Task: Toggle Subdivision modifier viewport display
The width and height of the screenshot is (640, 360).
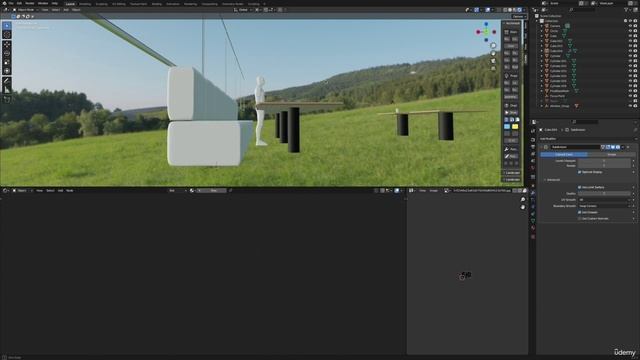Action: pyautogui.click(x=613, y=147)
